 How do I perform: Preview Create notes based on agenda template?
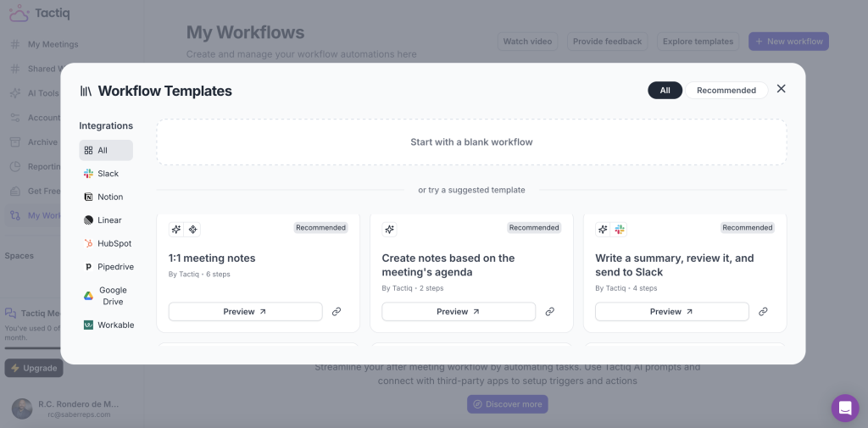458,312
